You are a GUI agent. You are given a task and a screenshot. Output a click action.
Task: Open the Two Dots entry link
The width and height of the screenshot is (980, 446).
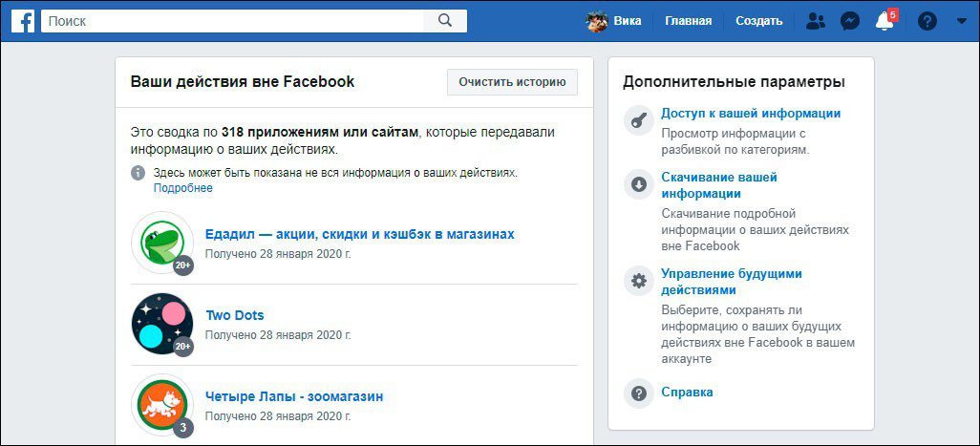coord(235,315)
